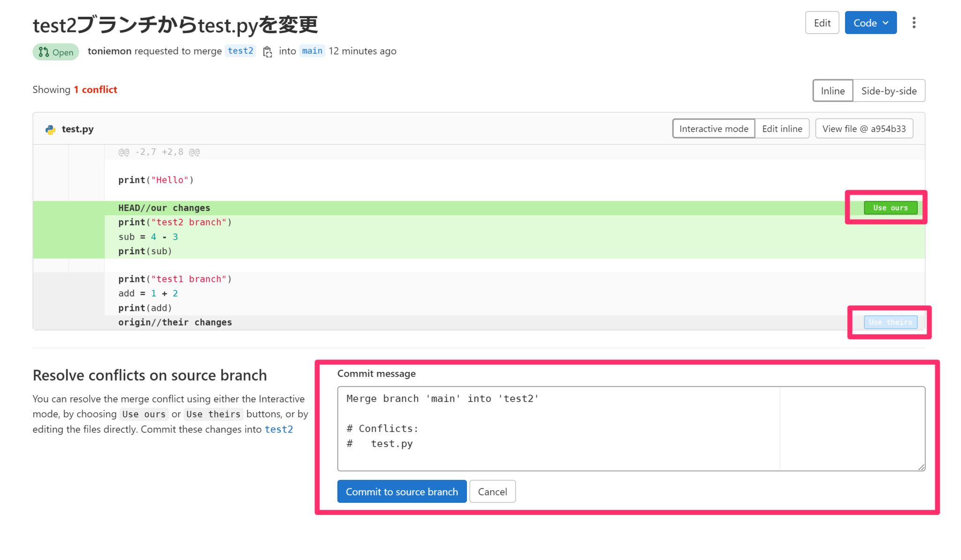Screen dimensions: 961x560
Task: Open the vertical ellipsis actions menu
Action: click(x=914, y=23)
